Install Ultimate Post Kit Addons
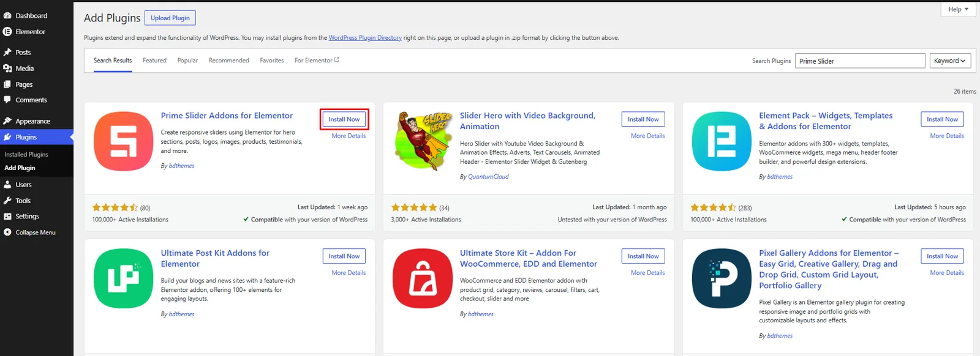 (x=344, y=256)
